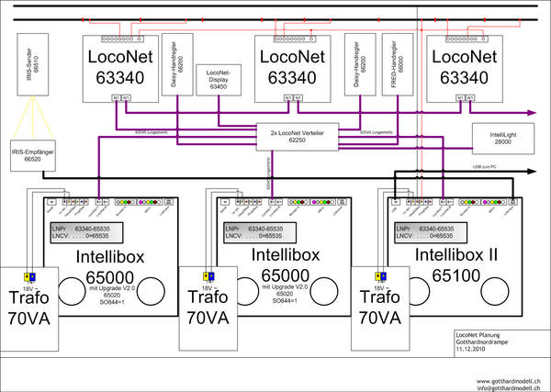The width and height of the screenshot is (551, 392).
Task: Select the rightmost Trafo 70VA box
Action: (x=378, y=309)
